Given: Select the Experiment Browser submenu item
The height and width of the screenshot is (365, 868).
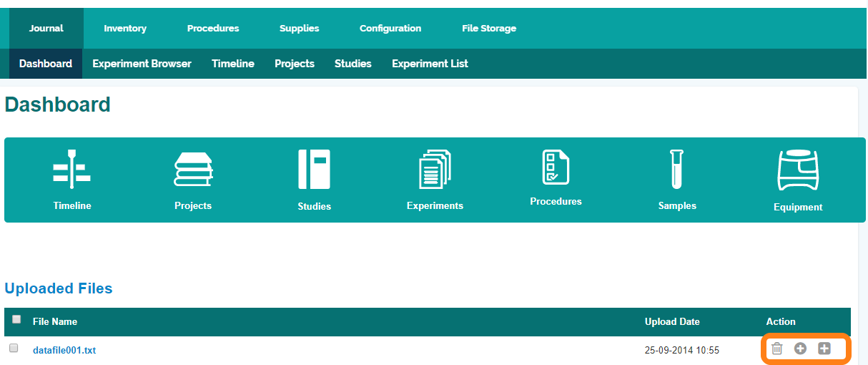Looking at the screenshot, I should (x=142, y=64).
